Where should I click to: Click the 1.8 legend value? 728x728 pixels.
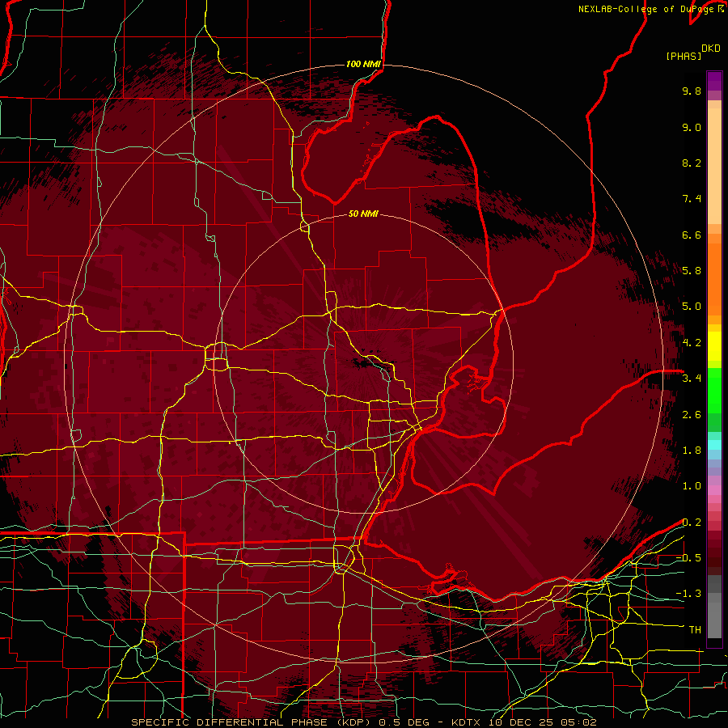(692, 451)
